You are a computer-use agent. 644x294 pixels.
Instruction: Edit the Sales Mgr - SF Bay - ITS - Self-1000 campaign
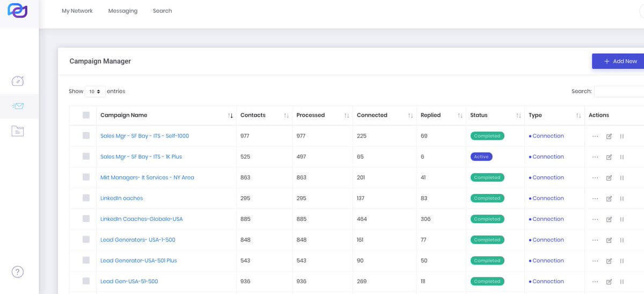click(609, 137)
